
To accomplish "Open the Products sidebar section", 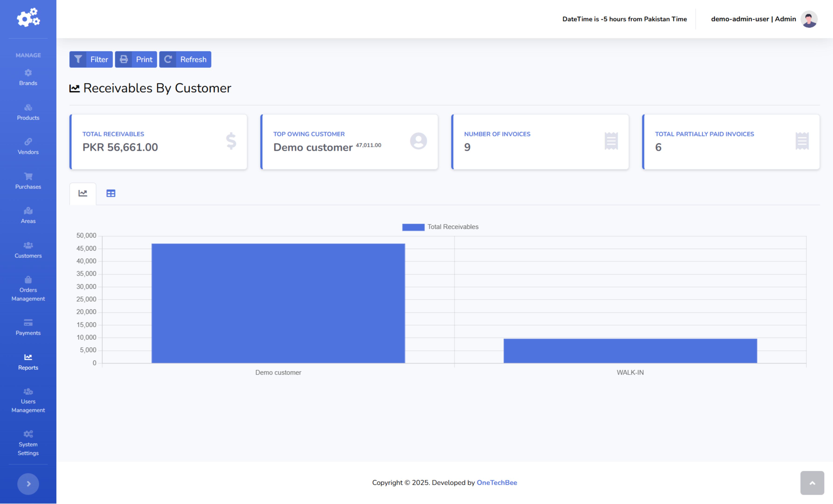I will (x=28, y=112).
